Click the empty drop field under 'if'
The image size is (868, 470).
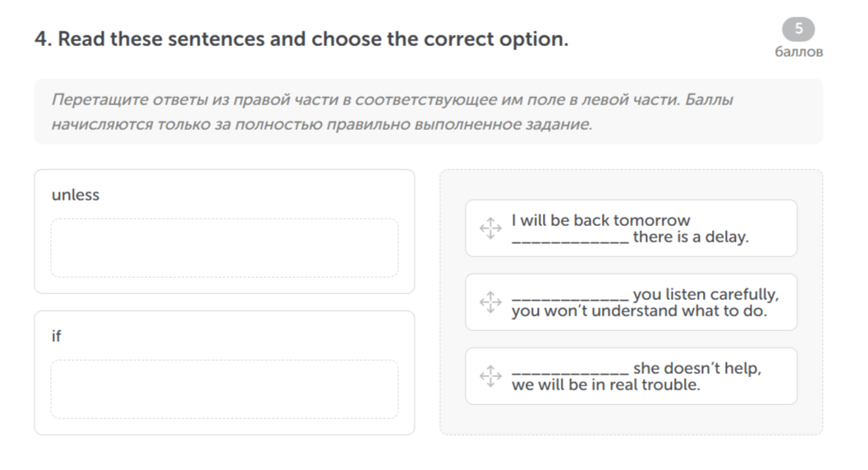coord(224,389)
